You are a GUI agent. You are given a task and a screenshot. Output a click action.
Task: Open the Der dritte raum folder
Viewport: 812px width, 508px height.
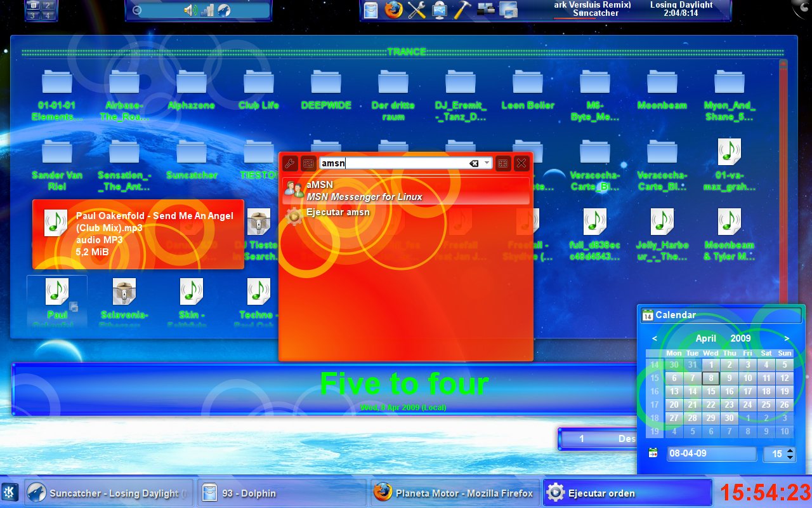click(393, 95)
